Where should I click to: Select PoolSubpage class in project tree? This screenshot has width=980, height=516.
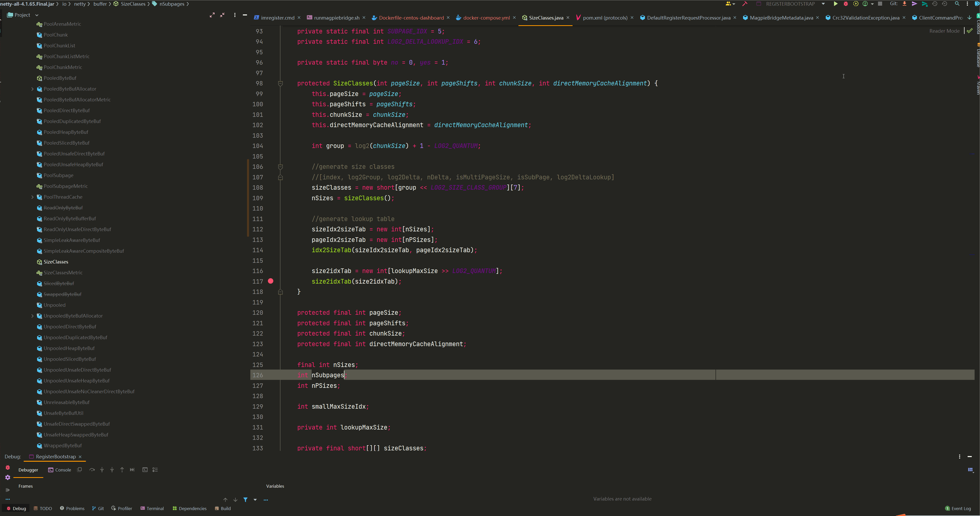pyautogui.click(x=58, y=175)
